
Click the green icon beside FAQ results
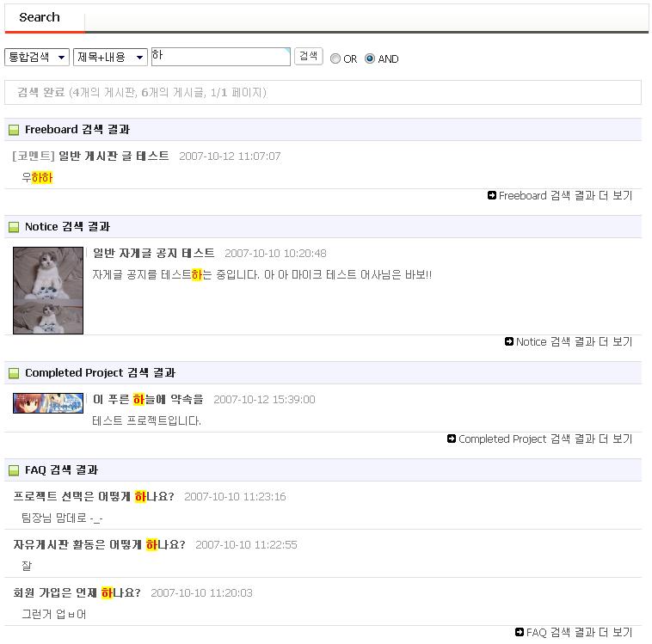click(14, 470)
